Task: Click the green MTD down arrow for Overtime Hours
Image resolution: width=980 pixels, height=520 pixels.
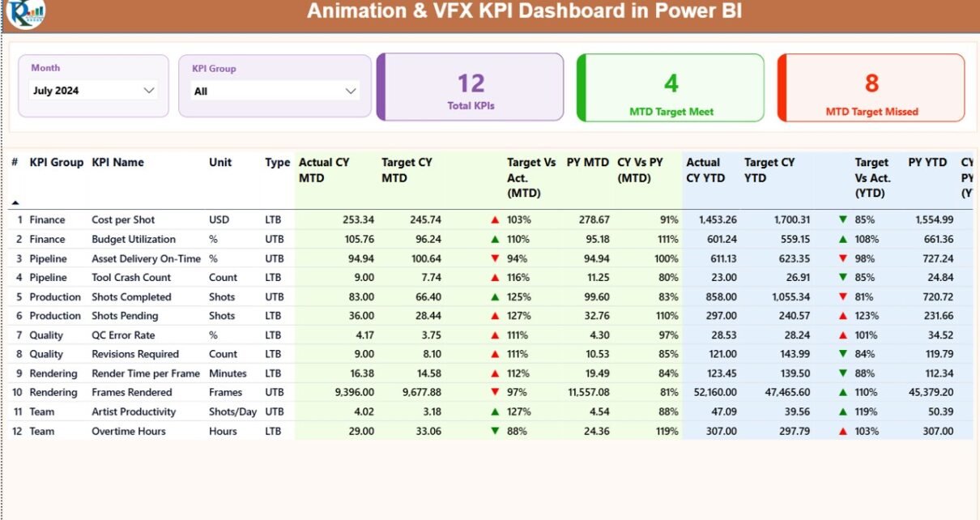Action: click(495, 431)
